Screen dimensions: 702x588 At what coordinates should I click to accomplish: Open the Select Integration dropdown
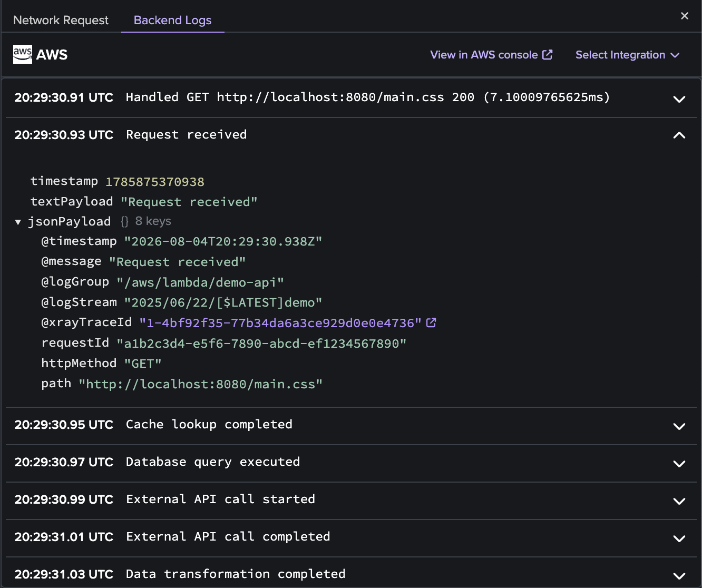tap(627, 55)
